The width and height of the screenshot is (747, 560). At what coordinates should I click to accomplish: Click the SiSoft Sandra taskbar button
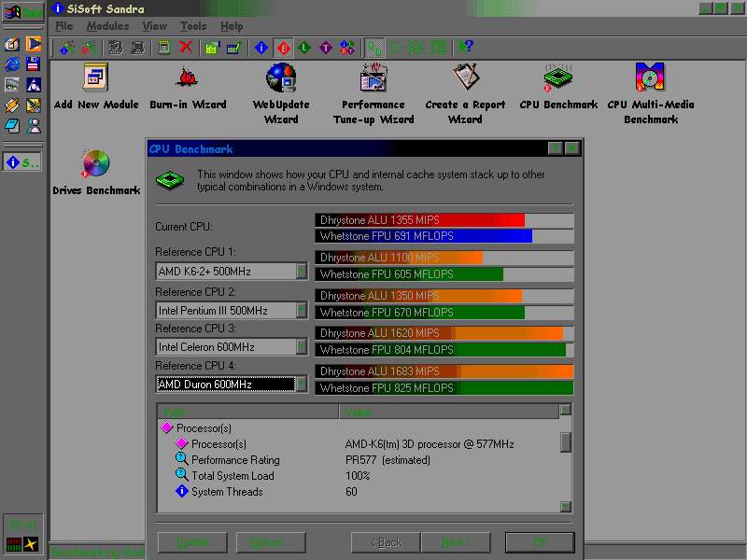point(21,162)
